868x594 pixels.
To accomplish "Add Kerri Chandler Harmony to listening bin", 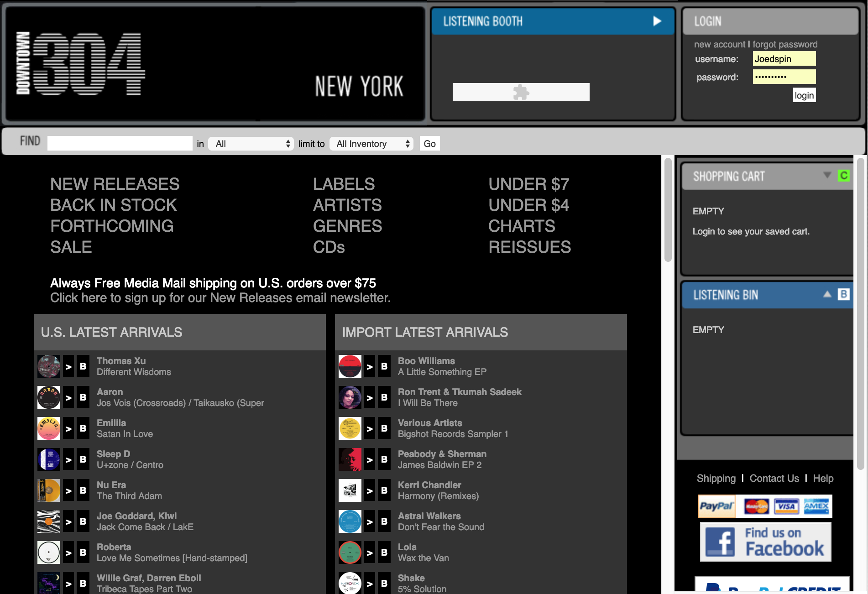I will [384, 490].
